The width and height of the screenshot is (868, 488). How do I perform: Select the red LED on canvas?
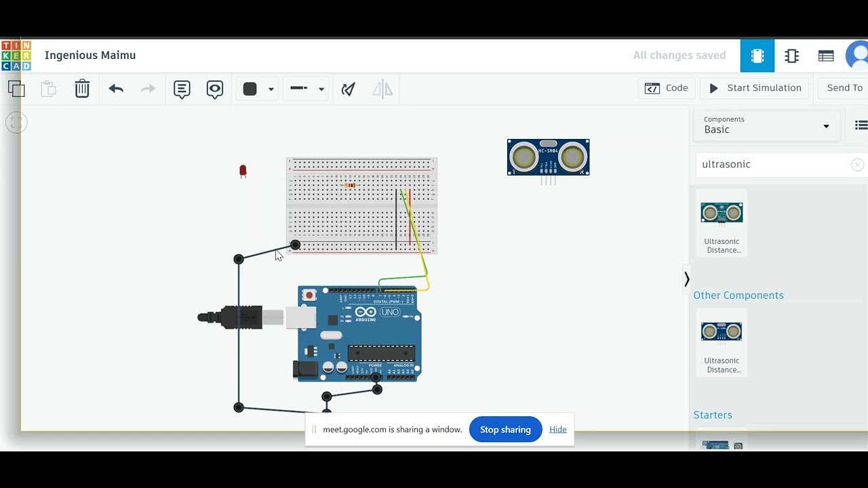pos(243,171)
